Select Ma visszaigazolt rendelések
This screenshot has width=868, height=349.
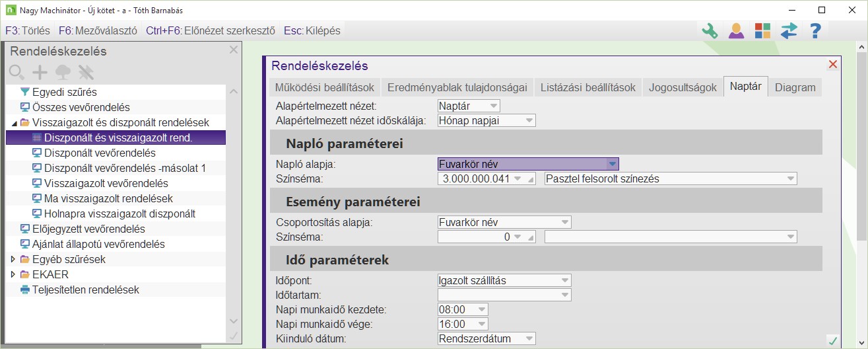108,198
